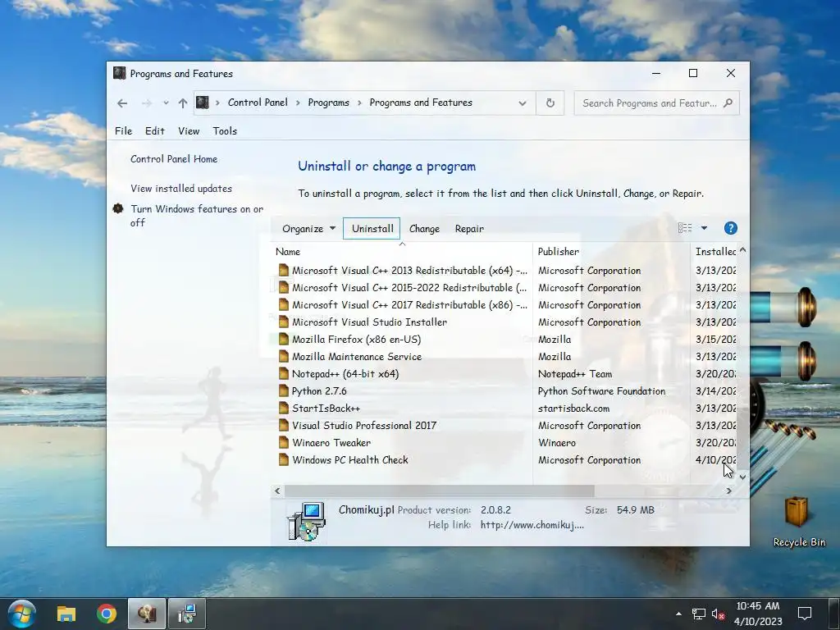Screen dimensions: 840x630
Task: Sort by the Installed On column header
Action: point(714,251)
